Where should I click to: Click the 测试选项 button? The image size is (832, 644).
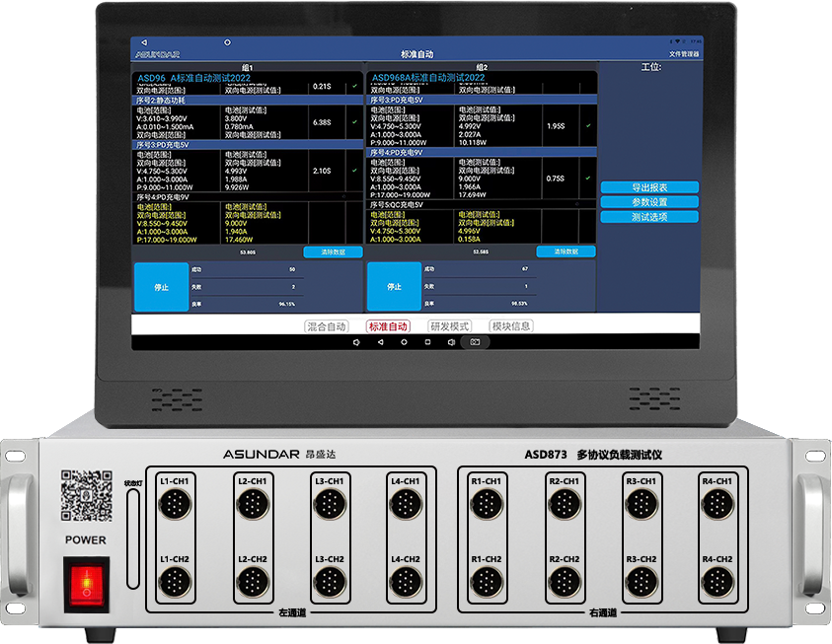[649, 217]
